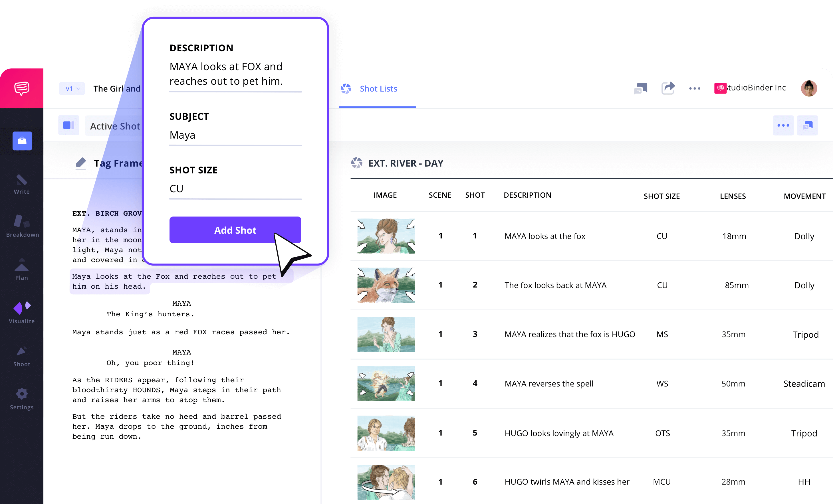This screenshot has height=504, width=833.
Task: Click the camera aperture icon beside EXT. RIVER - DAY
Action: point(357,163)
